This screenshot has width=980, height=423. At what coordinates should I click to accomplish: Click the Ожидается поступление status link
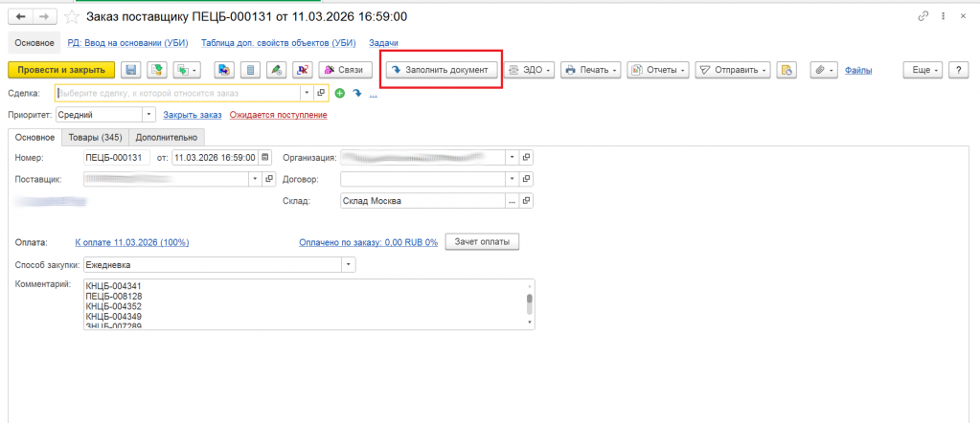[x=278, y=115]
